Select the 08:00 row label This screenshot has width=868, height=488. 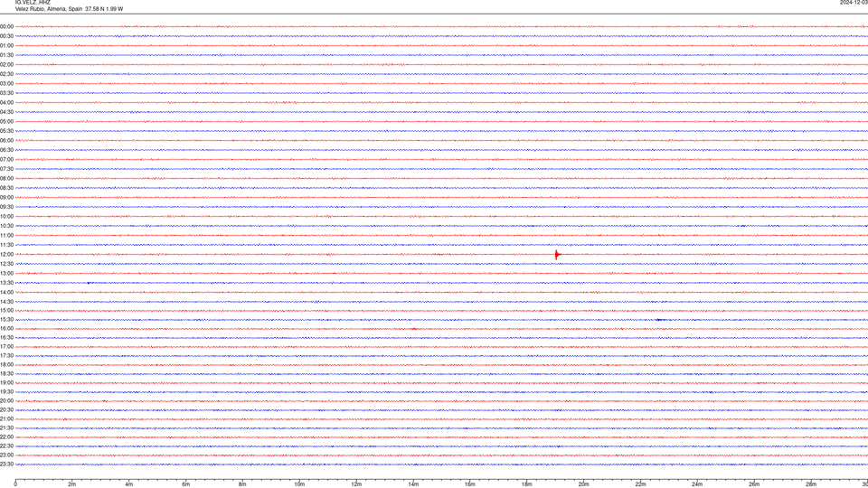coord(6,178)
